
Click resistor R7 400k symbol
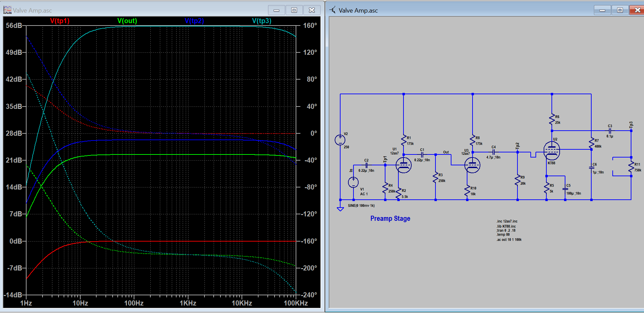coord(592,143)
